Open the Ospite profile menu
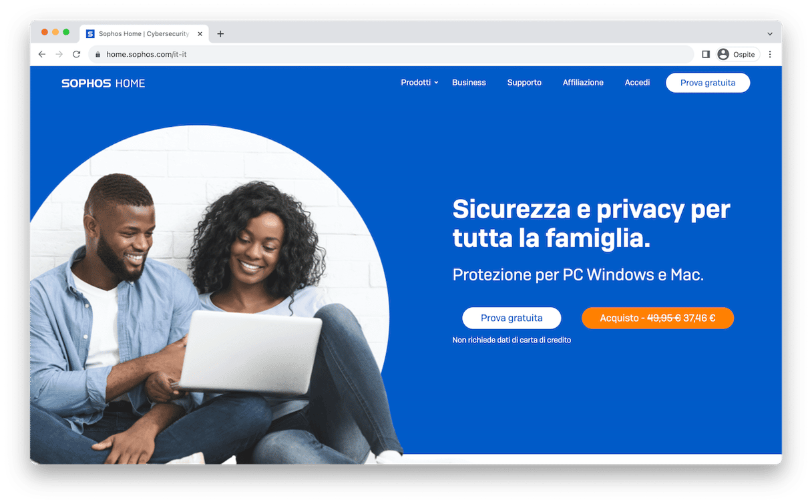This screenshot has width=812, height=504. [x=737, y=54]
